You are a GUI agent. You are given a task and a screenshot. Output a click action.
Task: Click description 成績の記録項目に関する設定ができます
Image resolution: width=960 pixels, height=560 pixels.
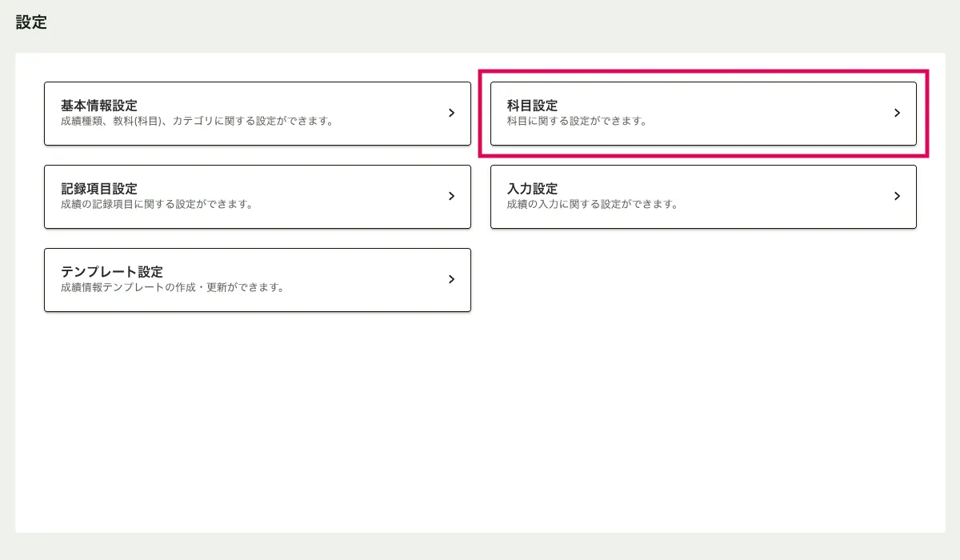click(157, 204)
